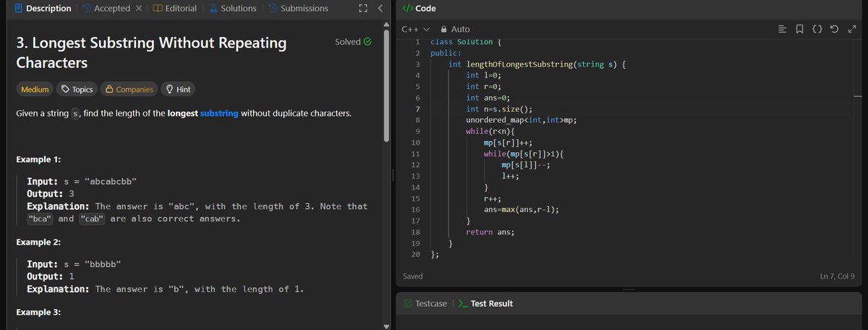Switch to the Test Result tab
This screenshot has height=330, width=868.
[485, 303]
